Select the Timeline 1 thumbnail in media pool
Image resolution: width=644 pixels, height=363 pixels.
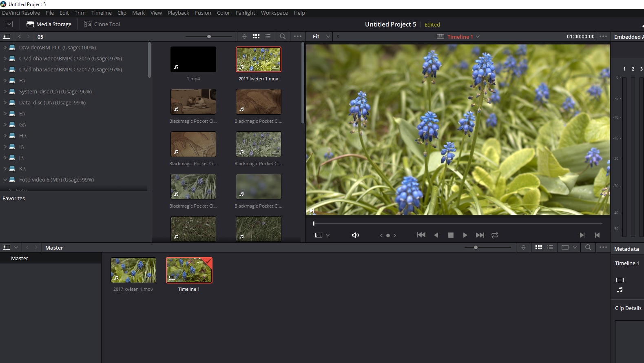point(189,270)
